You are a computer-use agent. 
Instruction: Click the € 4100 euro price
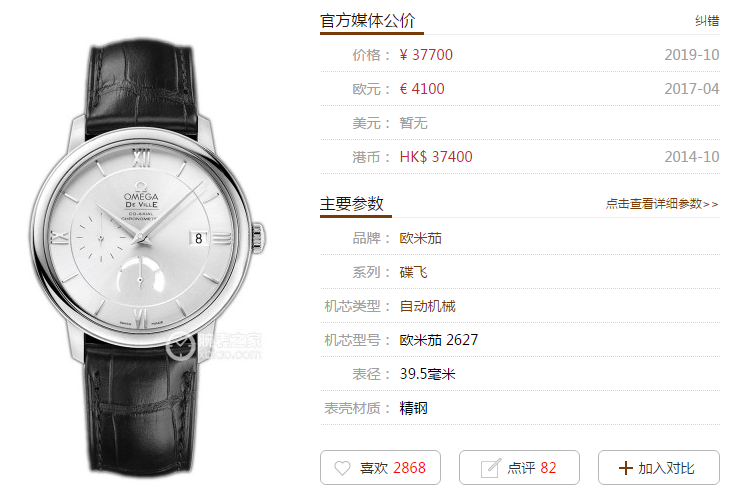pyautogui.click(x=422, y=89)
